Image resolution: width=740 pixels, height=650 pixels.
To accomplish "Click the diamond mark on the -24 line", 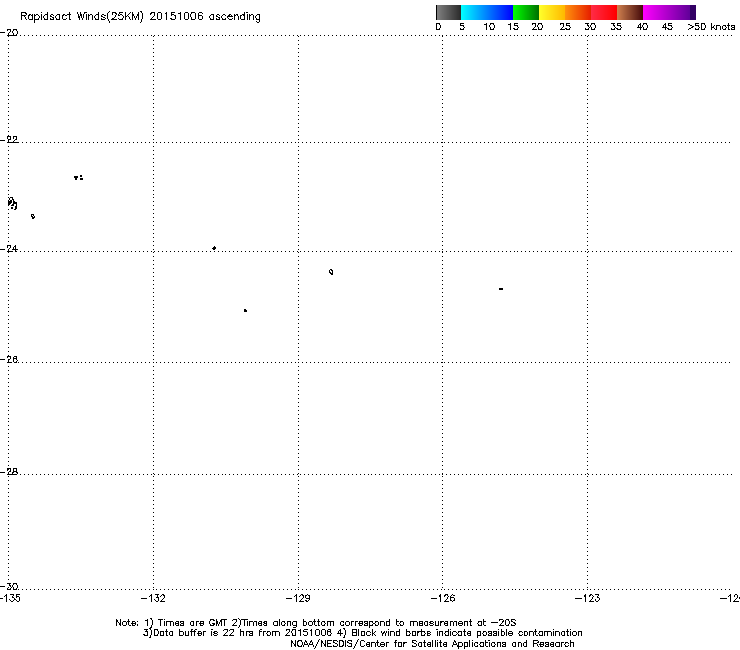I will point(214,248).
